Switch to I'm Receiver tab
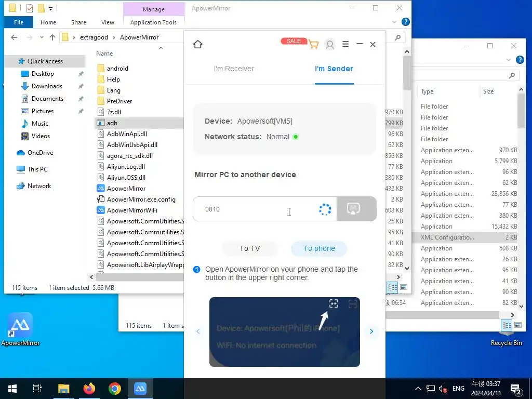532x399 pixels. pos(234,69)
